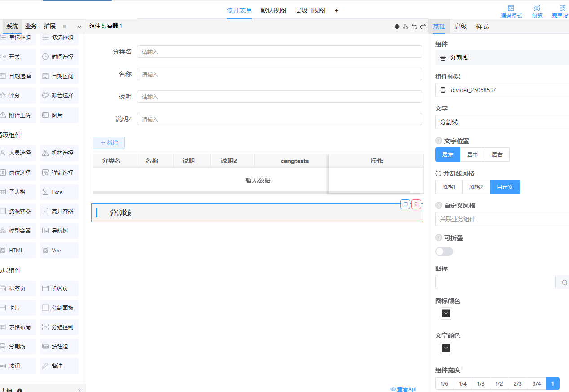Open the 图标颜色 color picker dropdown
The width and height of the screenshot is (569, 392).
pos(446,313)
